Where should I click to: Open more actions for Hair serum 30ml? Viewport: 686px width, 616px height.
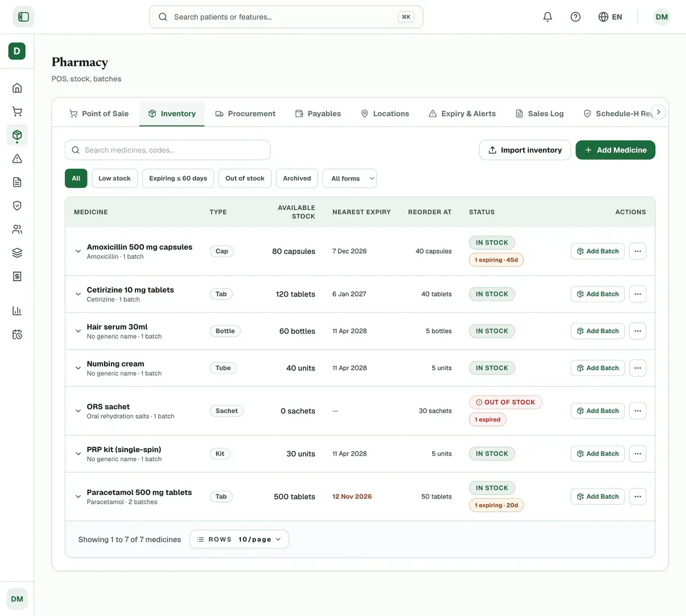click(x=638, y=331)
